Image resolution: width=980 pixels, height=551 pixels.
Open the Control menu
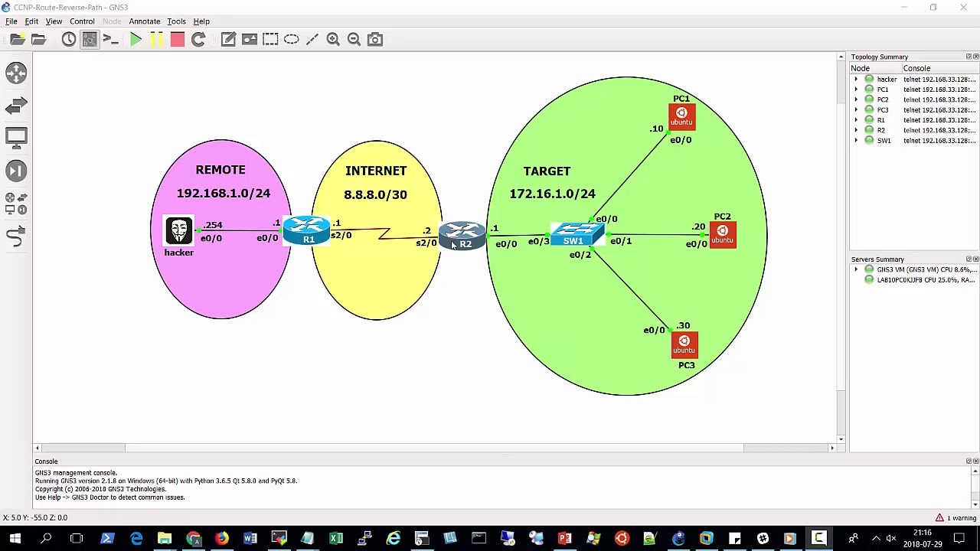[82, 21]
